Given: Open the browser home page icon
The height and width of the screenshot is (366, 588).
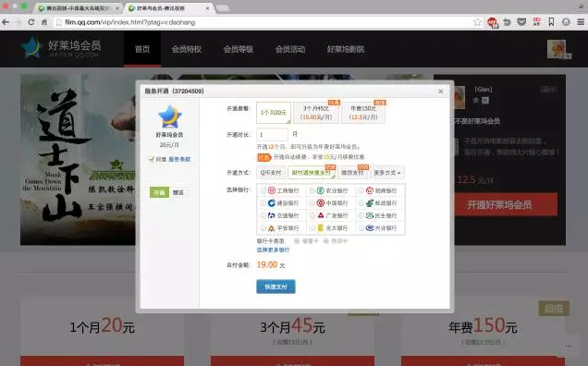Looking at the screenshot, I should click(44, 22).
